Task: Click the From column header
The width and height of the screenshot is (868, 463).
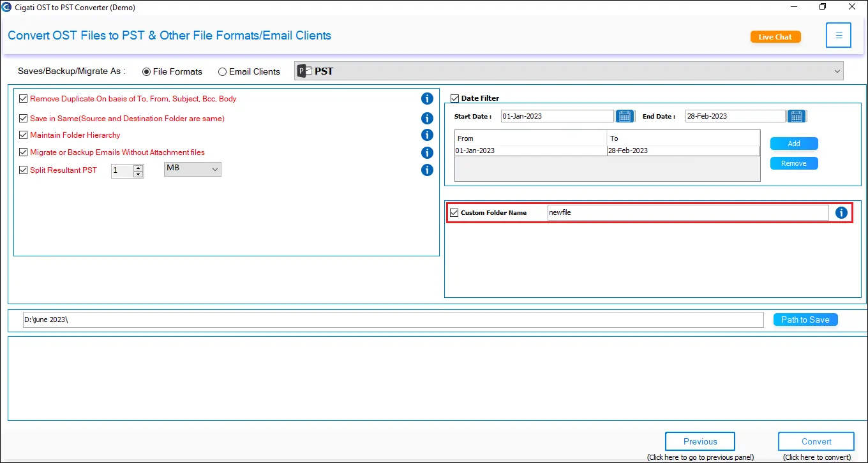Action: click(530, 138)
